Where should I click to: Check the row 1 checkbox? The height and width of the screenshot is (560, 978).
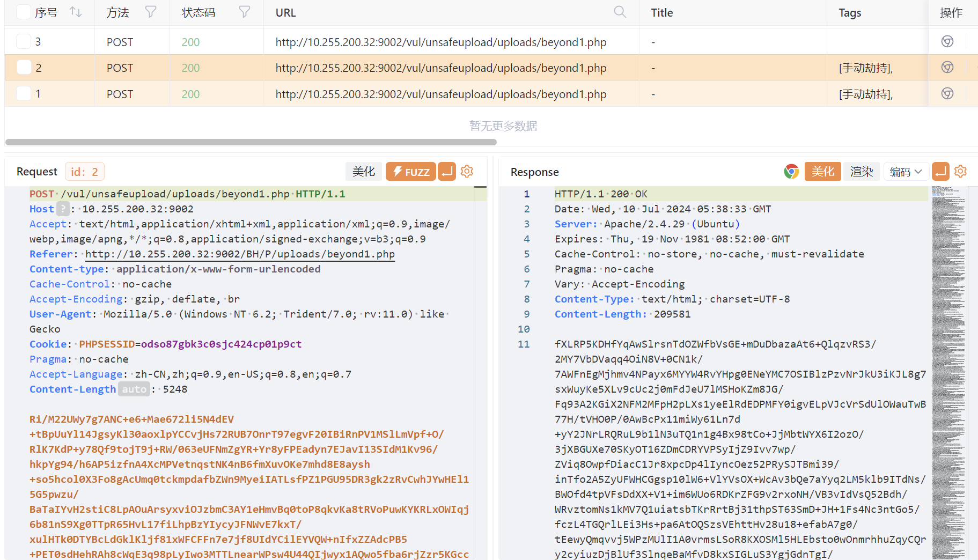pos(24,93)
